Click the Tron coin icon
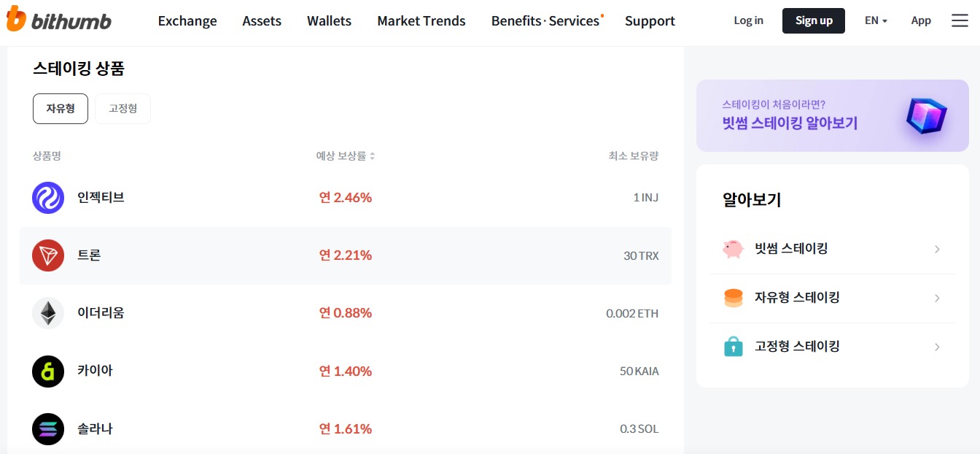Image resolution: width=980 pixels, height=454 pixels. pos(48,255)
